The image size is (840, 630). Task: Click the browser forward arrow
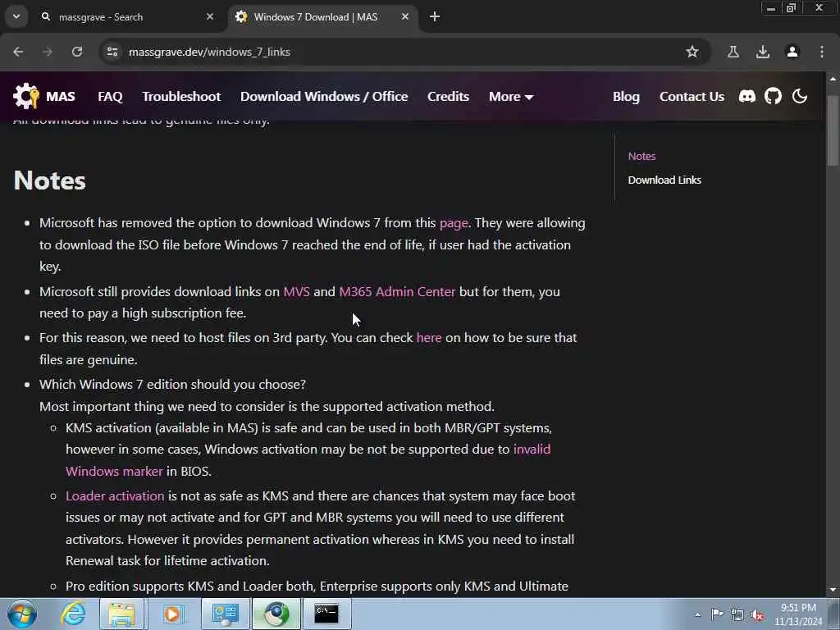click(x=48, y=52)
